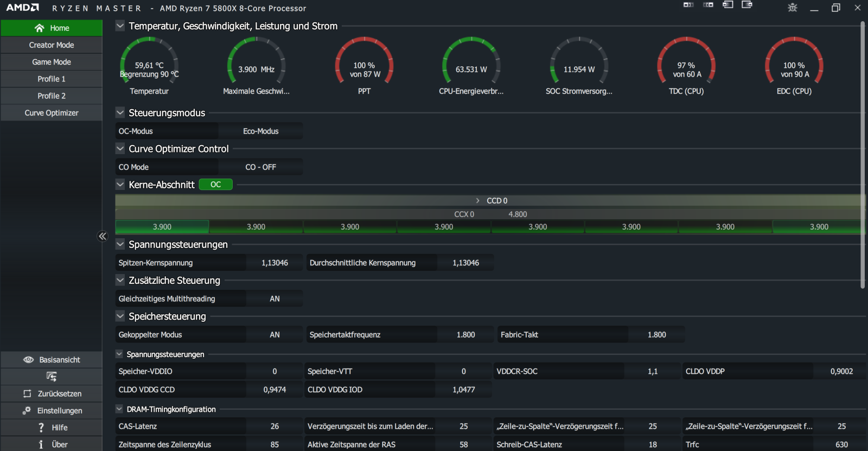
Task: Click the Zurücksetzen reset icon
Action: coord(27,393)
